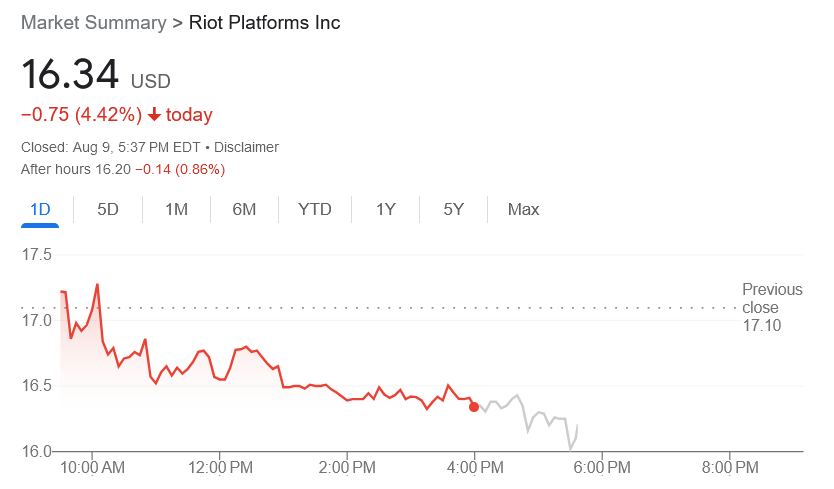Screen dimensions: 834x489
Task: Click the Riot Platforms Inc title
Action: click(x=265, y=22)
